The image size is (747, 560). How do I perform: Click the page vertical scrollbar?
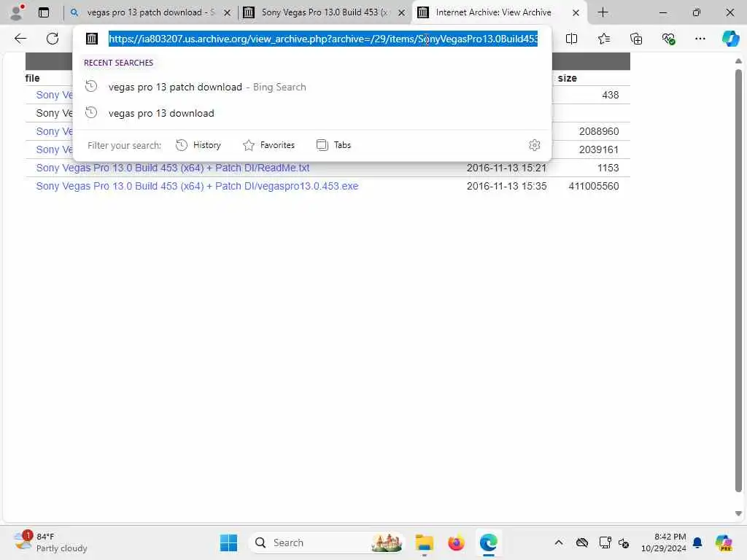tap(738, 281)
